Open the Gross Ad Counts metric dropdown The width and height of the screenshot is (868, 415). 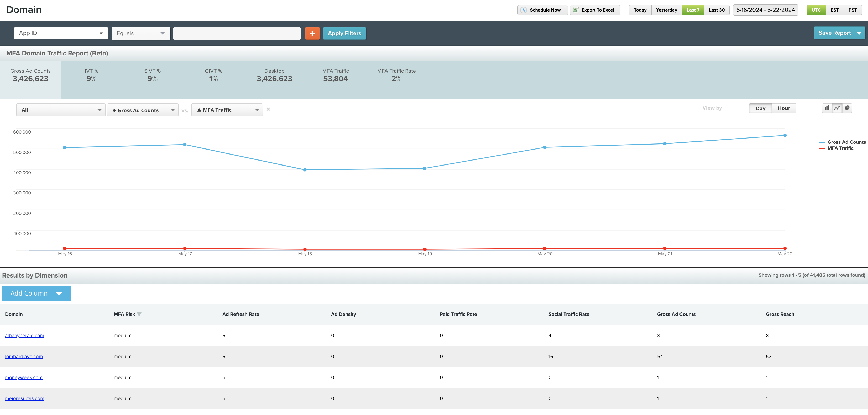click(143, 110)
